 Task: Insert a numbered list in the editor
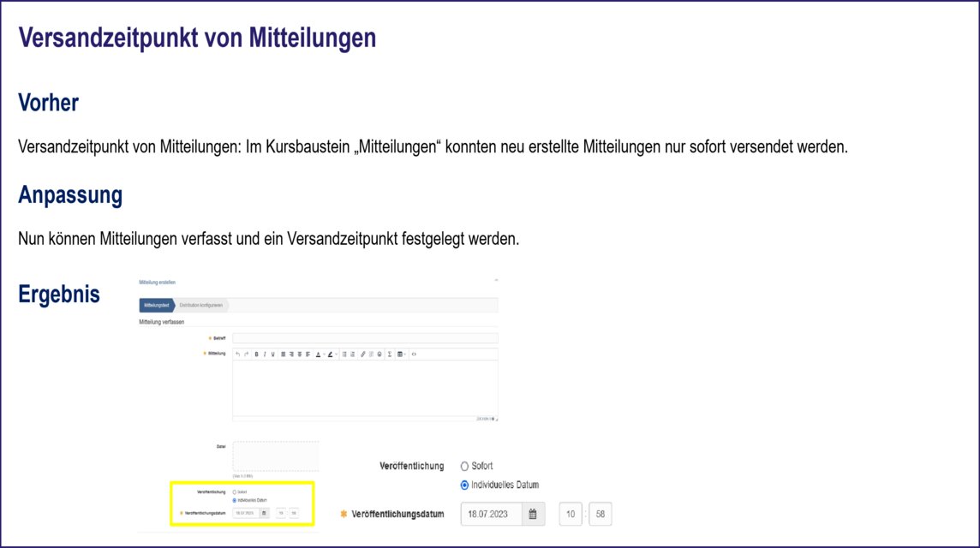tap(352, 354)
